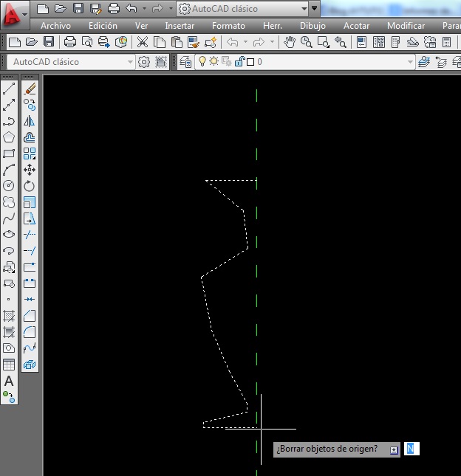Click the Offset modify tool
This screenshot has height=476, width=461.
click(30, 137)
